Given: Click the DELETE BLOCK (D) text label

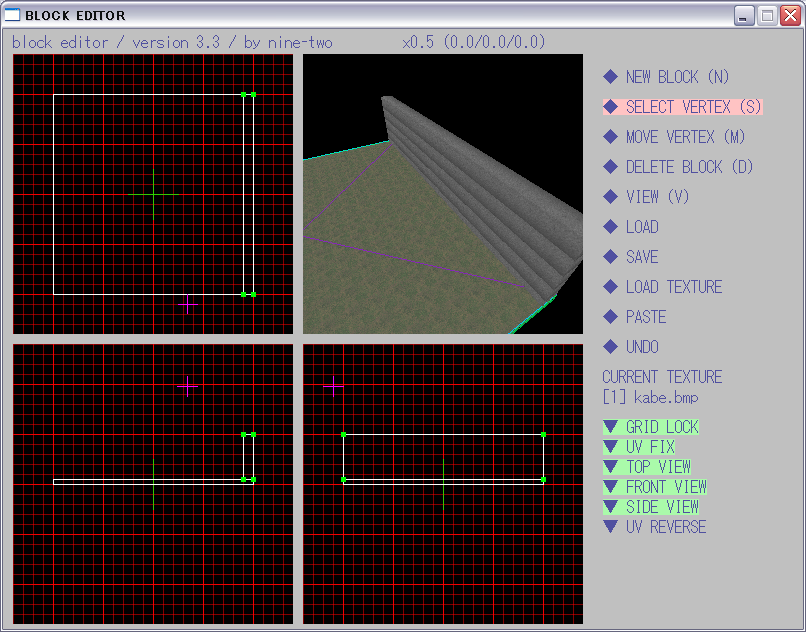Looking at the screenshot, I should pyautogui.click(x=689, y=167).
